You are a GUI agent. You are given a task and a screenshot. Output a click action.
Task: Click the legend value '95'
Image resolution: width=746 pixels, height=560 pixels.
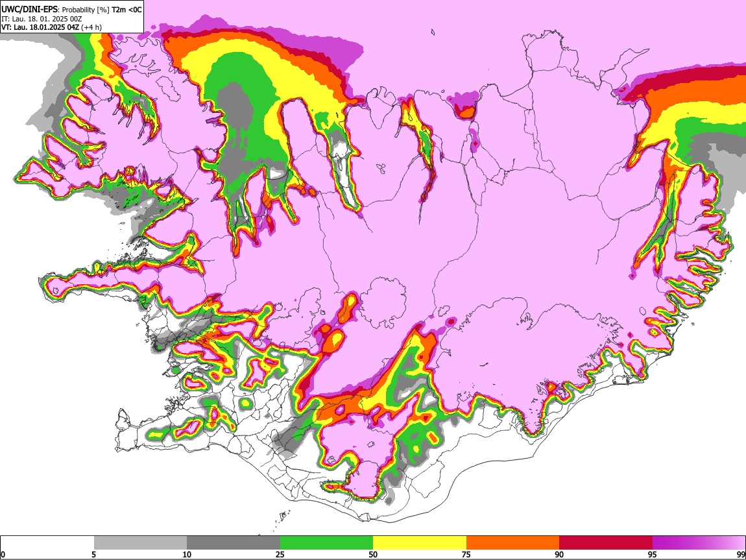(653, 554)
